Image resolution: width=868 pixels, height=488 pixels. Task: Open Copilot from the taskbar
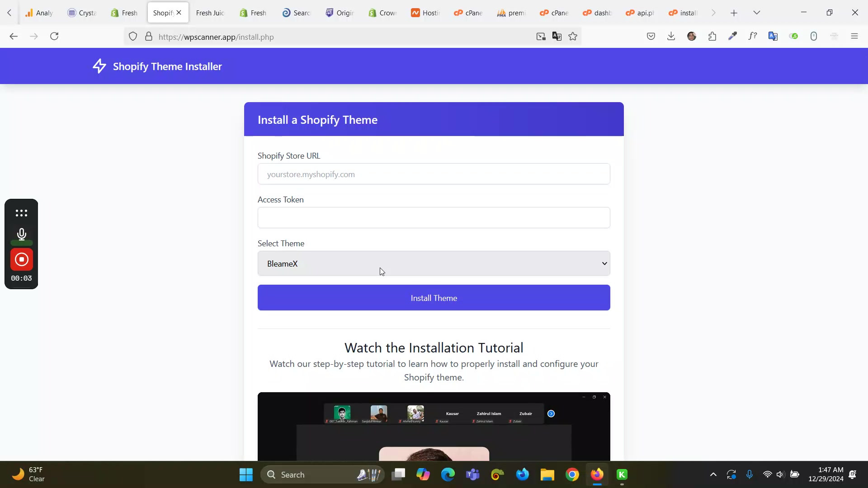point(423,474)
